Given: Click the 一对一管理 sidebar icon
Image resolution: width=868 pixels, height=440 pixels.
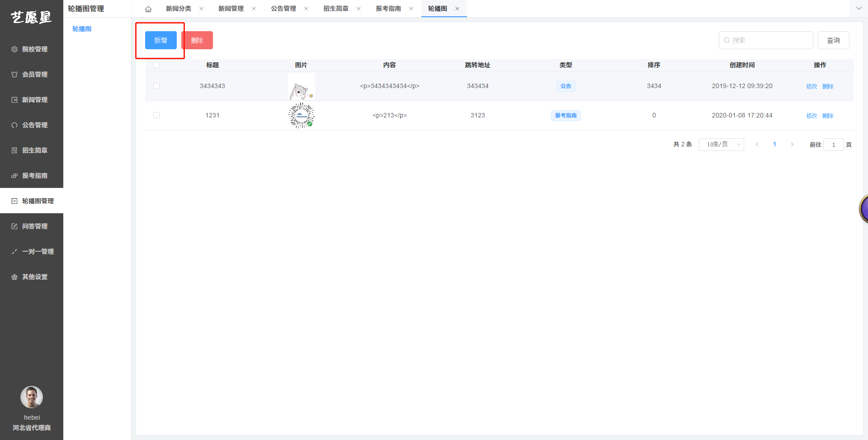Looking at the screenshot, I should coord(14,252).
